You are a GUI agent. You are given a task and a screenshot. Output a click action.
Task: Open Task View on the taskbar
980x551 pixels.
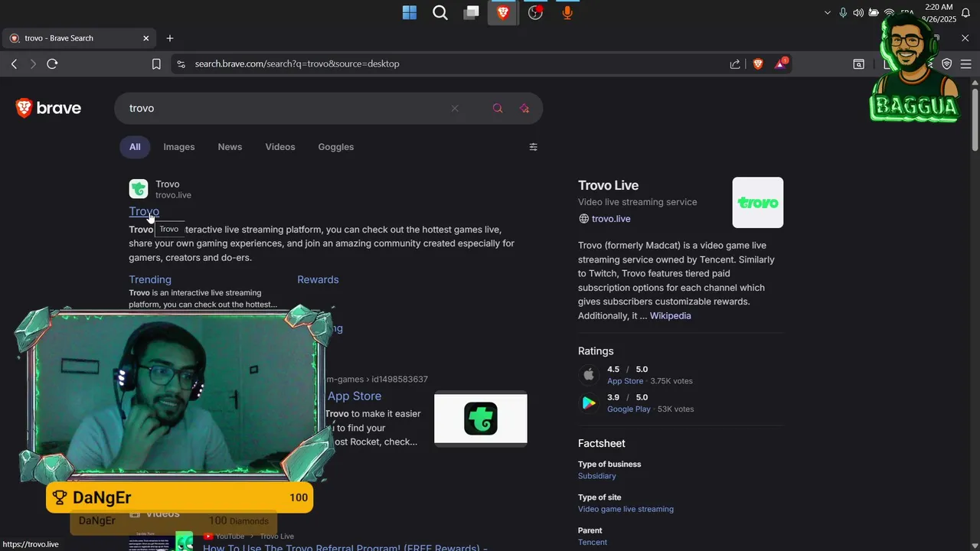pyautogui.click(x=472, y=12)
